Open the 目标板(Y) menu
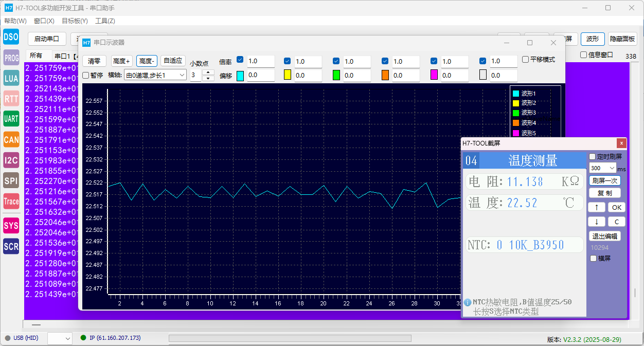This screenshot has height=346, width=644. 75,21
